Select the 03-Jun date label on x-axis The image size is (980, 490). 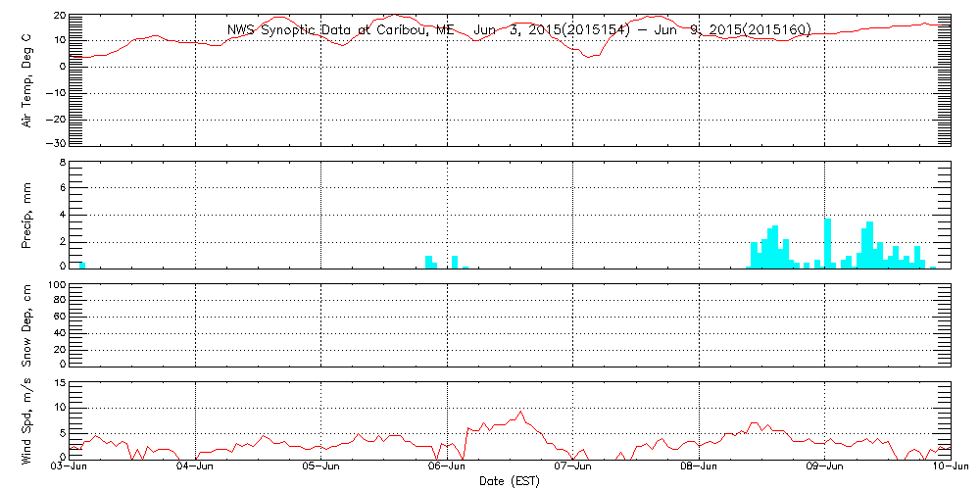click(x=70, y=467)
